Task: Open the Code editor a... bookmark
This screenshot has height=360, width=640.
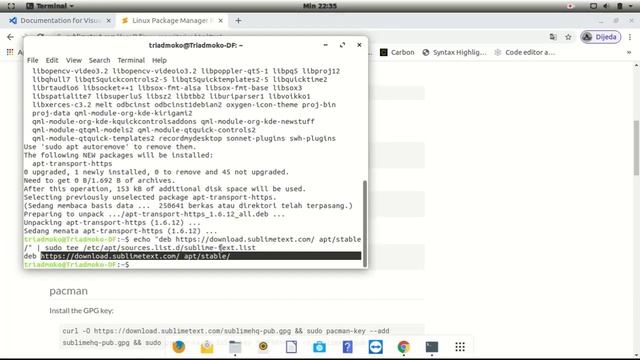Action: point(525,52)
